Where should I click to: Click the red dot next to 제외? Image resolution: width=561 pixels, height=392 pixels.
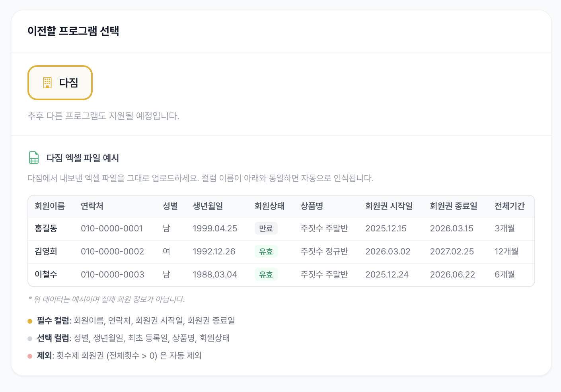[29, 355]
